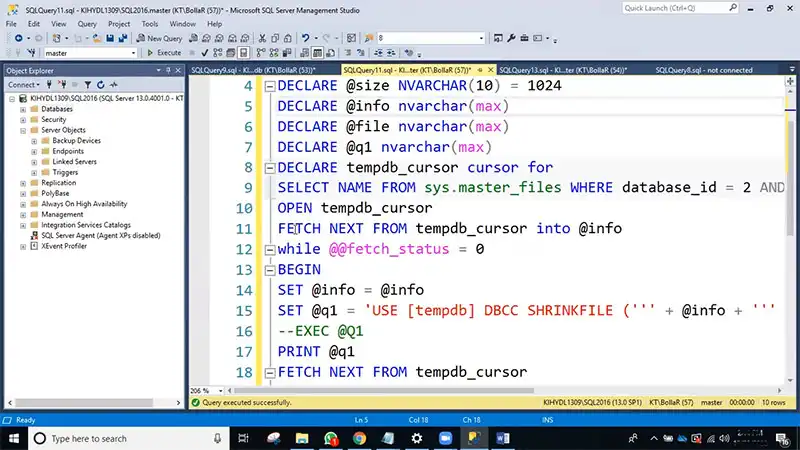This screenshot has width=800, height=450.
Task: Switch to the SQLQuery9.sql tab
Action: (x=254, y=70)
